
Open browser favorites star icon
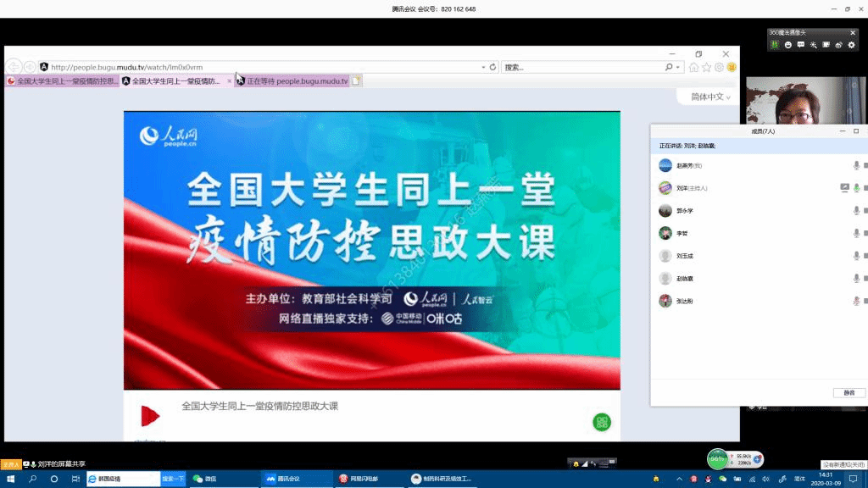(x=706, y=67)
